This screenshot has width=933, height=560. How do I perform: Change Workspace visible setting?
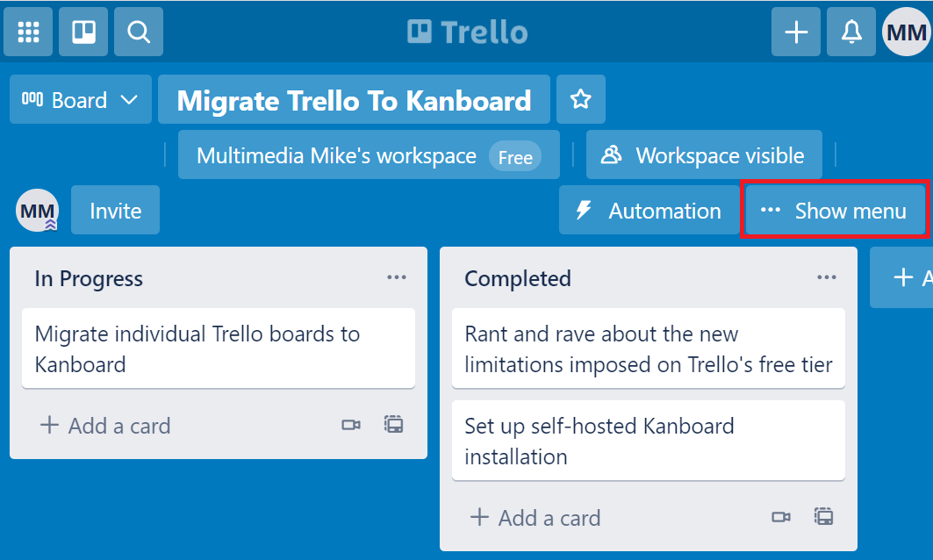click(x=704, y=154)
